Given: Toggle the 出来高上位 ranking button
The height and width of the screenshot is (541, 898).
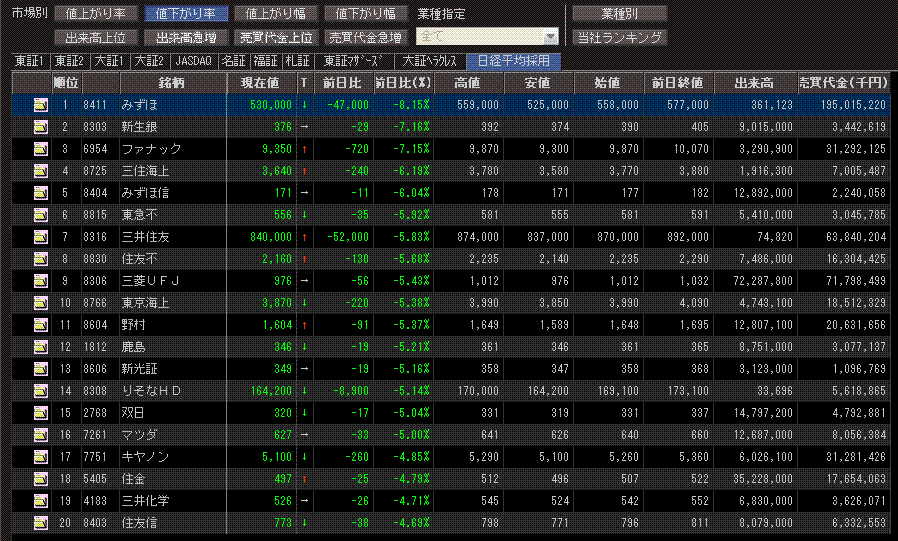Looking at the screenshot, I should click(95, 38).
